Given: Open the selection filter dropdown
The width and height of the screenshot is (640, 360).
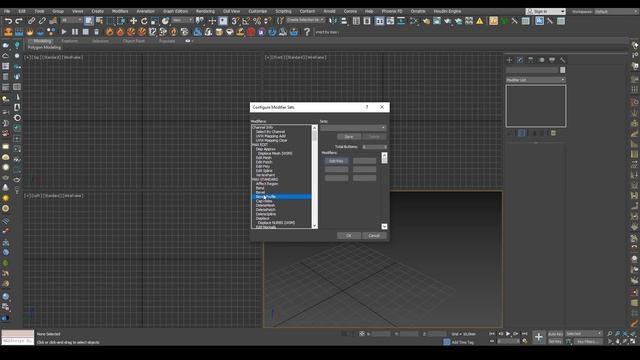Looking at the screenshot, I should click(x=71, y=20).
